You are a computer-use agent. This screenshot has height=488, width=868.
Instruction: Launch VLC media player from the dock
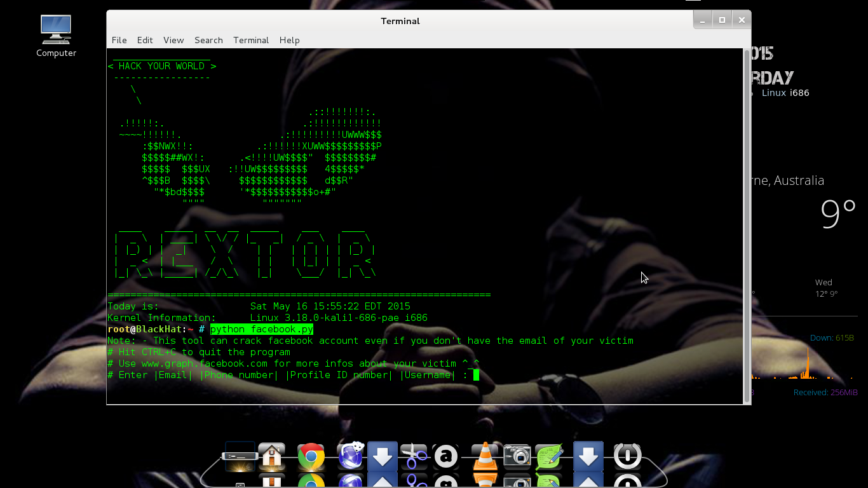click(x=485, y=456)
